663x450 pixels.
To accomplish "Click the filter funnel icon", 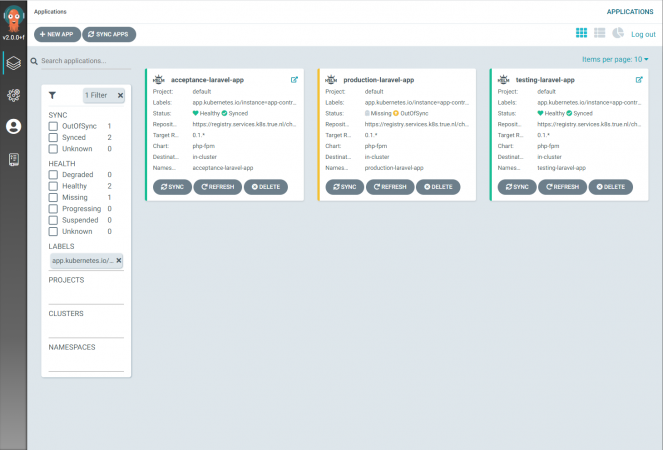I will 52,95.
